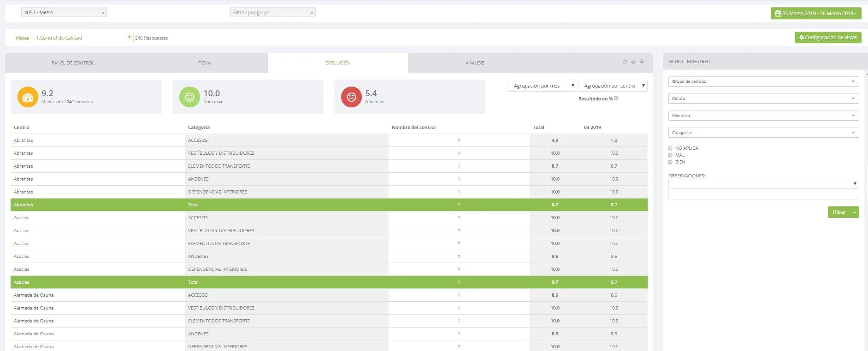Screen dimensions: 868x351
Task: Click in the OBSERVACIONES text field
Action: (x=763, y=194)
